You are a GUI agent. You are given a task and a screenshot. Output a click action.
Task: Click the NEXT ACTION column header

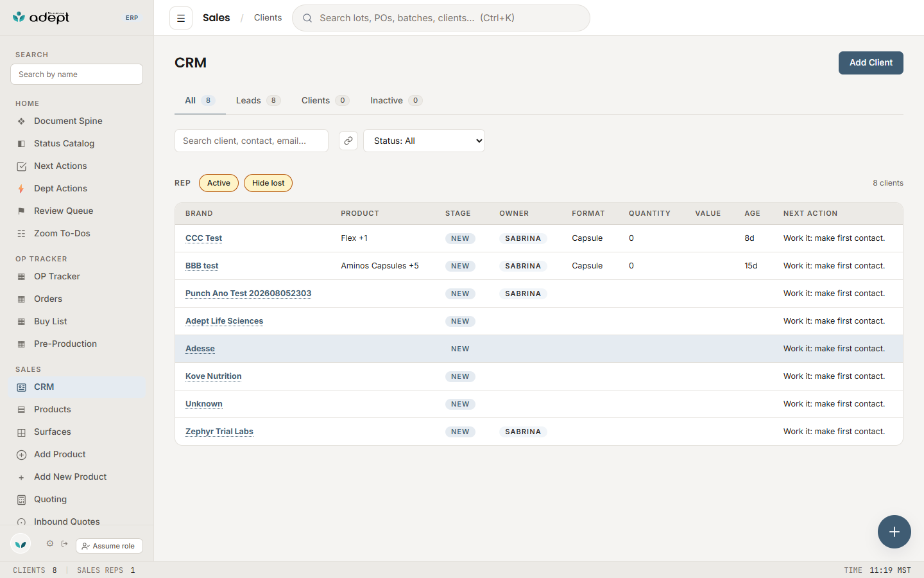810,213
